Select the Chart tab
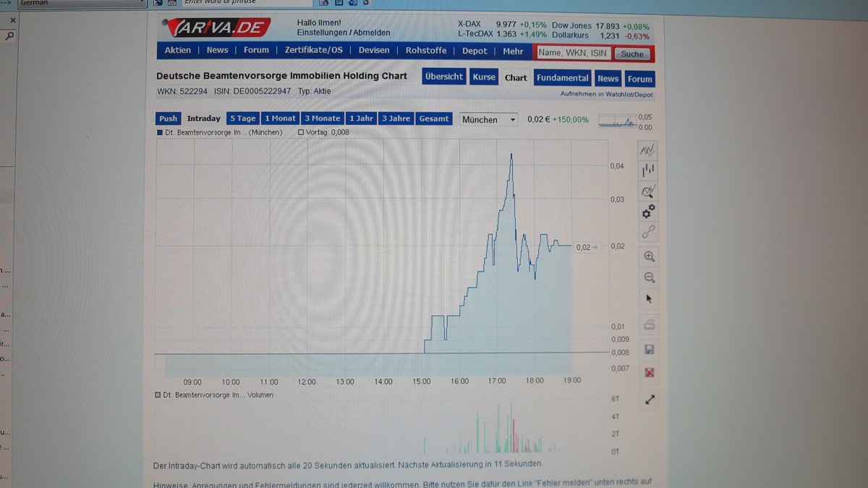868x488 pixels. [516, 77]
